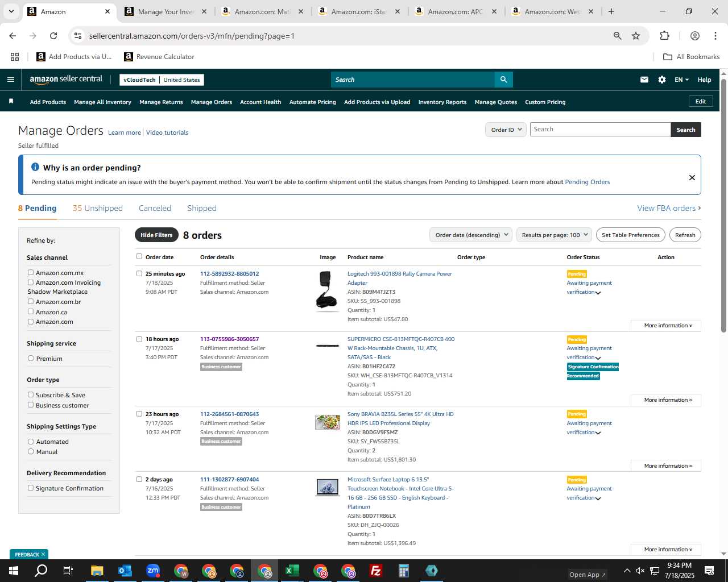The width and height of the screenshot is (728, 582).
Task: Open Manage Returns menu item
Action: [x=161, y=102]
